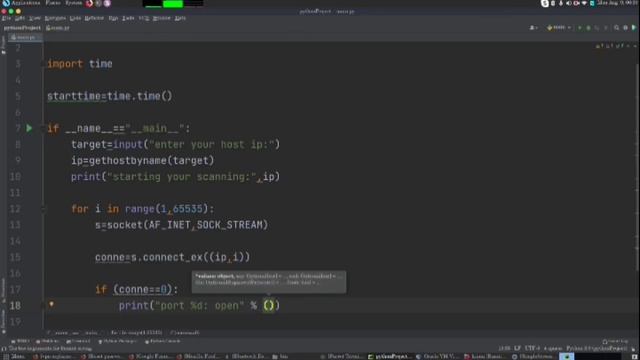Open the Python Console tool window tab
Viewport: 640px width, 360px height.
coord(163,341)
